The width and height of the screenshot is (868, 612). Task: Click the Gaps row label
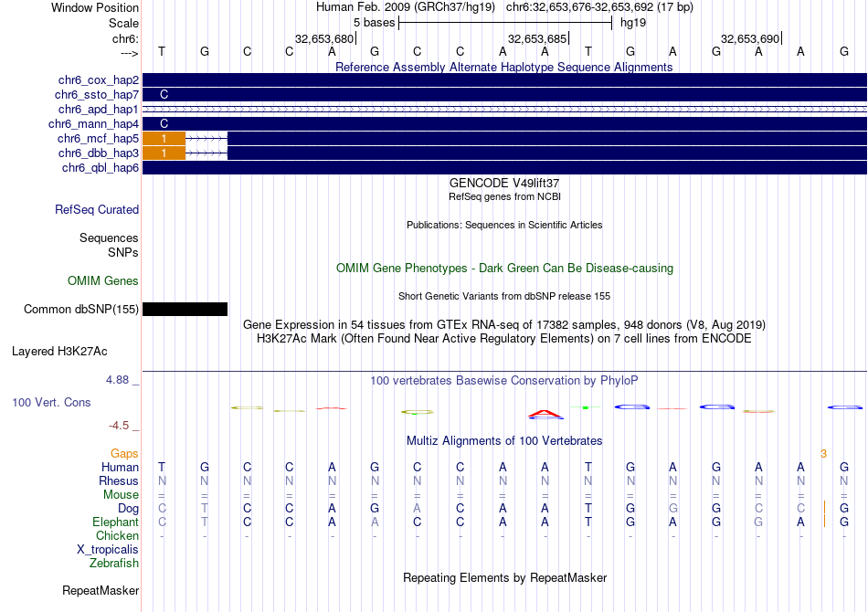pos(124,454)
